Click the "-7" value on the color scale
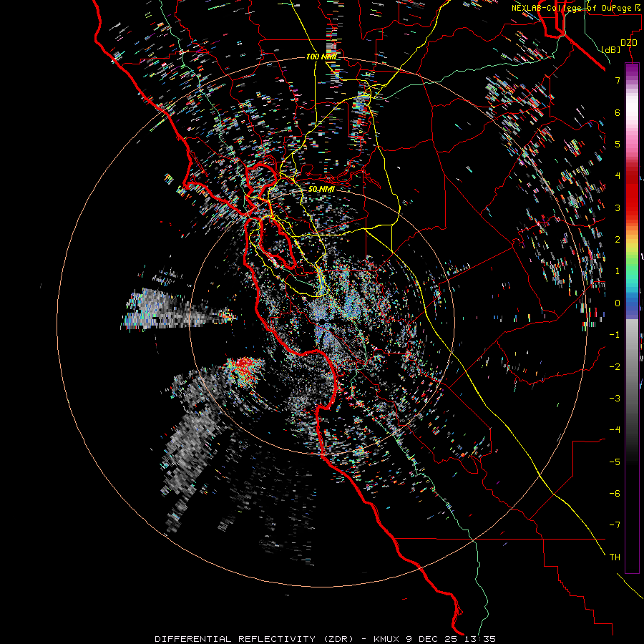This screenshot has height=644, width=644. tap(615, 525)
